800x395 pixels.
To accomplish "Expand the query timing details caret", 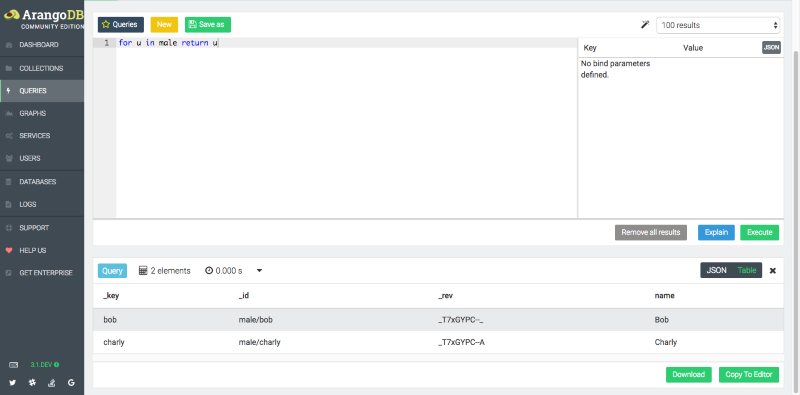I will [x=259, y=271].
